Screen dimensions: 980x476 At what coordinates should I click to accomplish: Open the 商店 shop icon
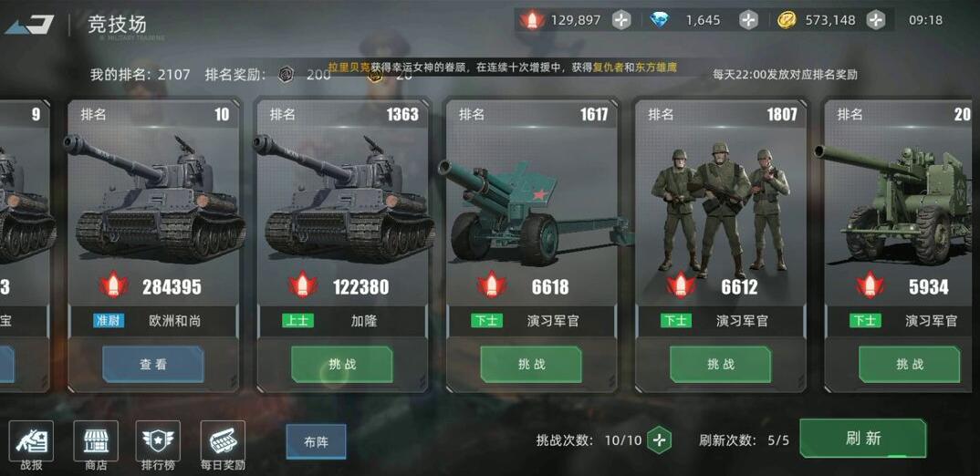tap(96, 441)
